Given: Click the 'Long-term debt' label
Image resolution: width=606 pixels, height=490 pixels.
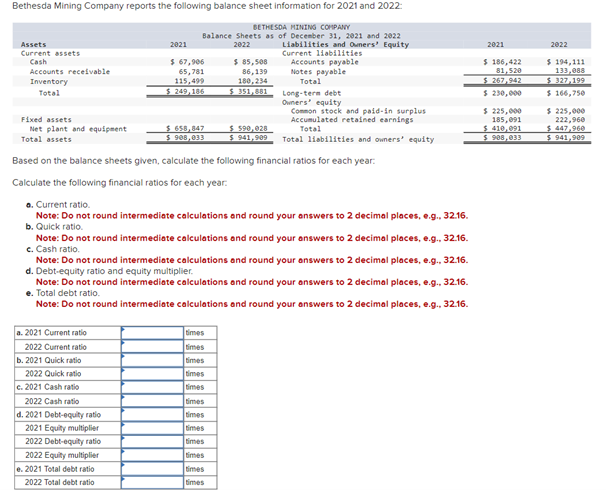Looking at the screenshot, I should [312, 93].
